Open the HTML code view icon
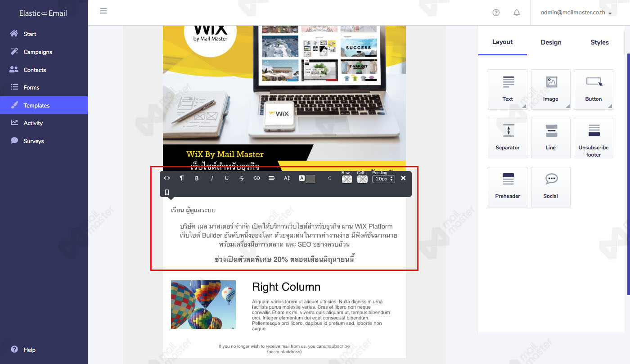The height and width of the screenshot is (364, 630). click(x=167, y=178)
